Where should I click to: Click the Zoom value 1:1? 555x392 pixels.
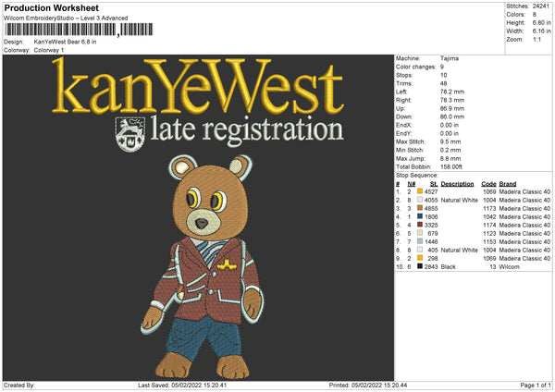(x=536, y=39)
